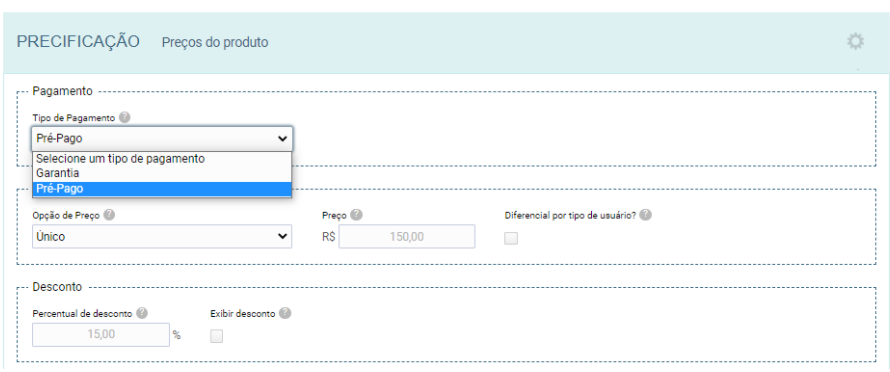890x372 pixels.
Task: Click the Percentual de desconto field 15,00
Action: click(x=101, y=335)
